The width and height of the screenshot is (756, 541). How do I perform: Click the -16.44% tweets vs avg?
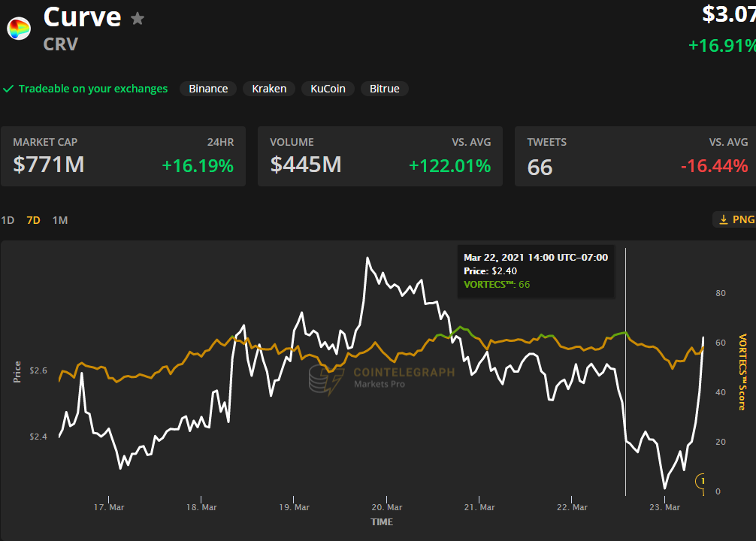click(x=714, y=166)
